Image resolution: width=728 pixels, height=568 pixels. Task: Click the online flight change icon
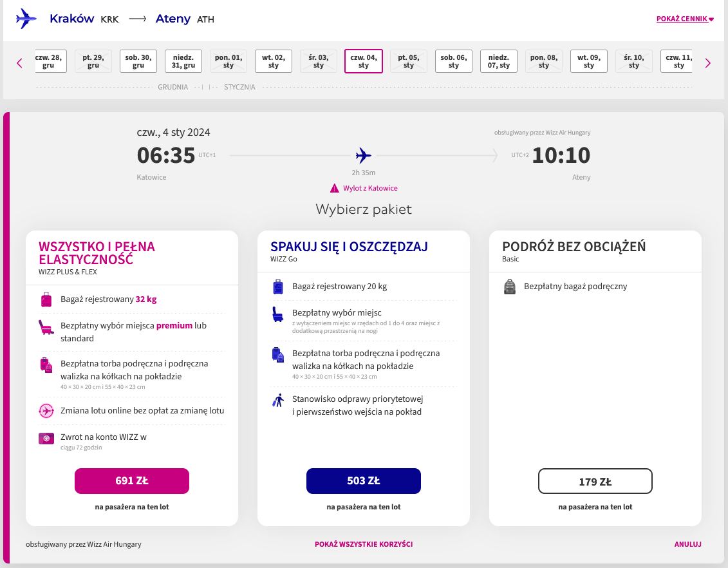pyautogui.click(x=46, y=410)
